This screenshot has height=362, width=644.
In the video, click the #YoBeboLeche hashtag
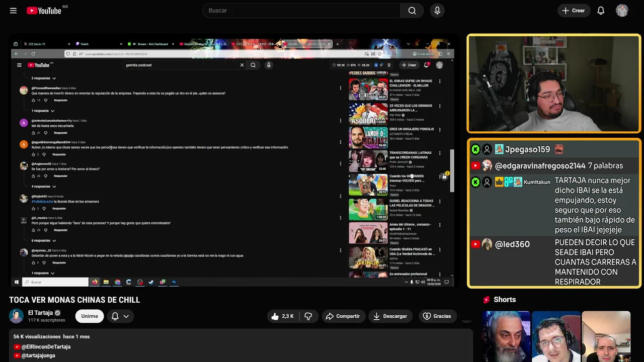(42, 202)
